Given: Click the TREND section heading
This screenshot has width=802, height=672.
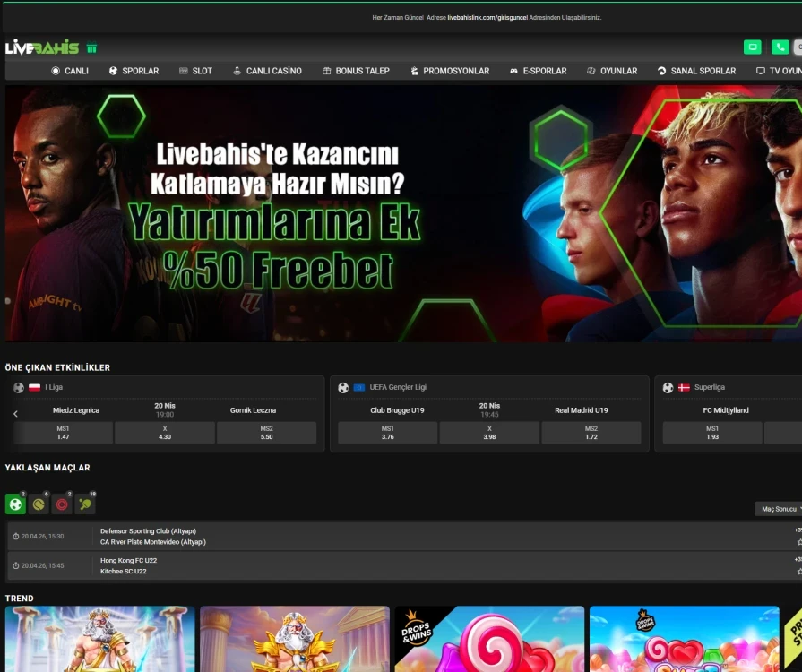Looking at the screenshot, I should tap(20, 599).
